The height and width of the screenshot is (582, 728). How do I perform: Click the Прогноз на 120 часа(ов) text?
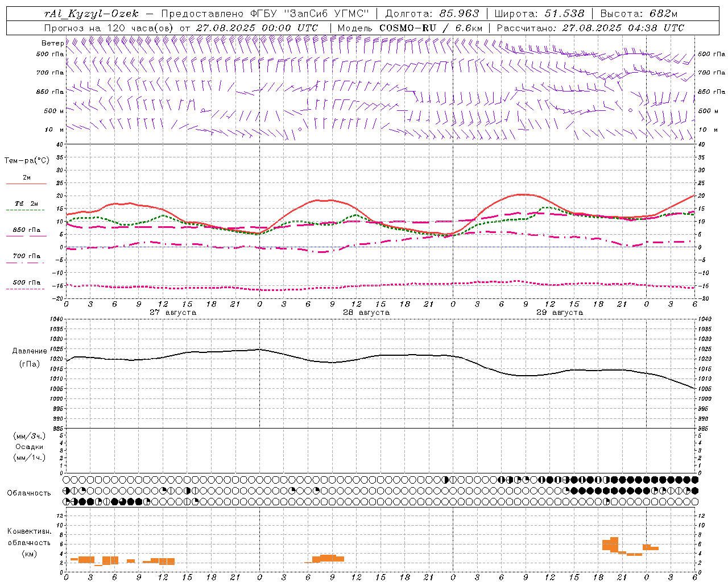point(110,28)
